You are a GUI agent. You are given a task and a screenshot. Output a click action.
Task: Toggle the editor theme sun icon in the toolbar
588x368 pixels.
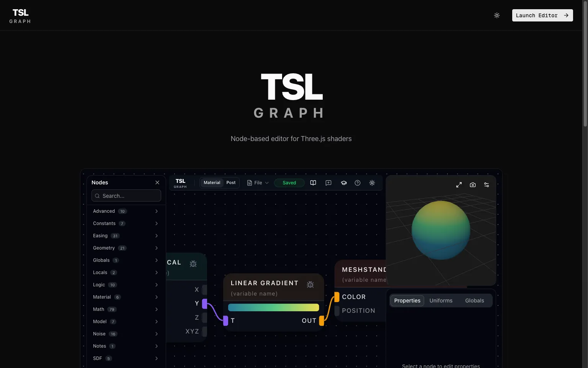coord(372,183)
